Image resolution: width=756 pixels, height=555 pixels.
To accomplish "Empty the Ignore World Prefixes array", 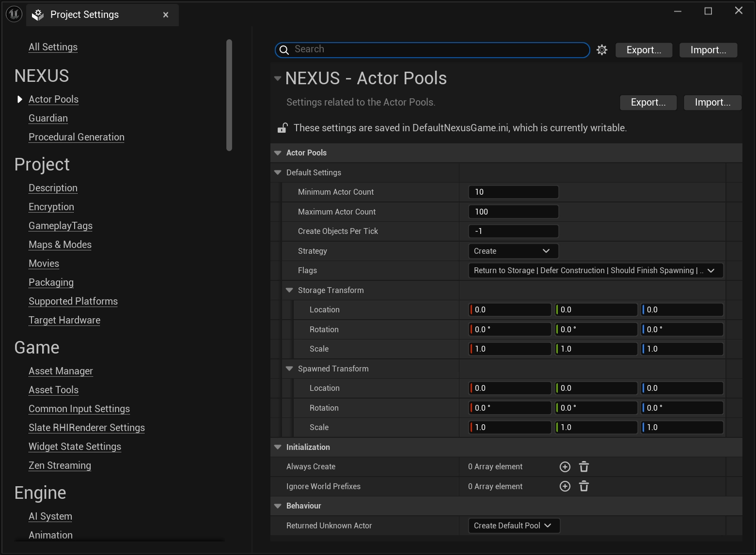I will [584, 486].
